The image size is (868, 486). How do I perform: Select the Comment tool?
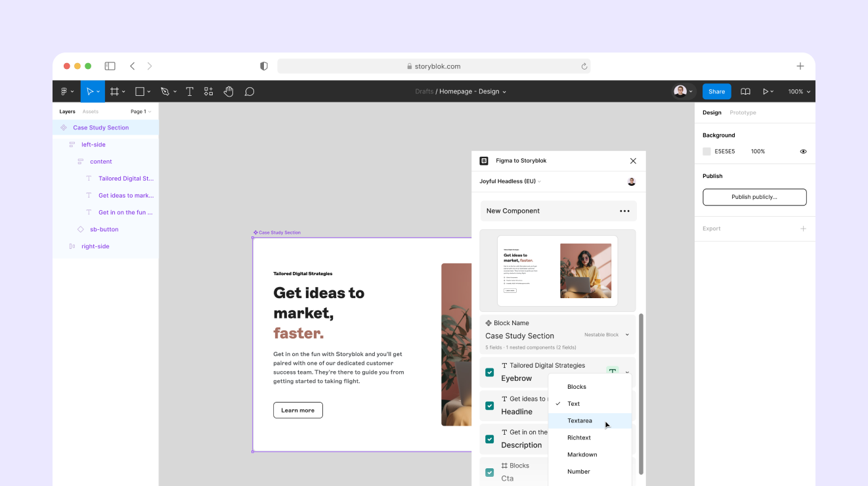(250, 91)
